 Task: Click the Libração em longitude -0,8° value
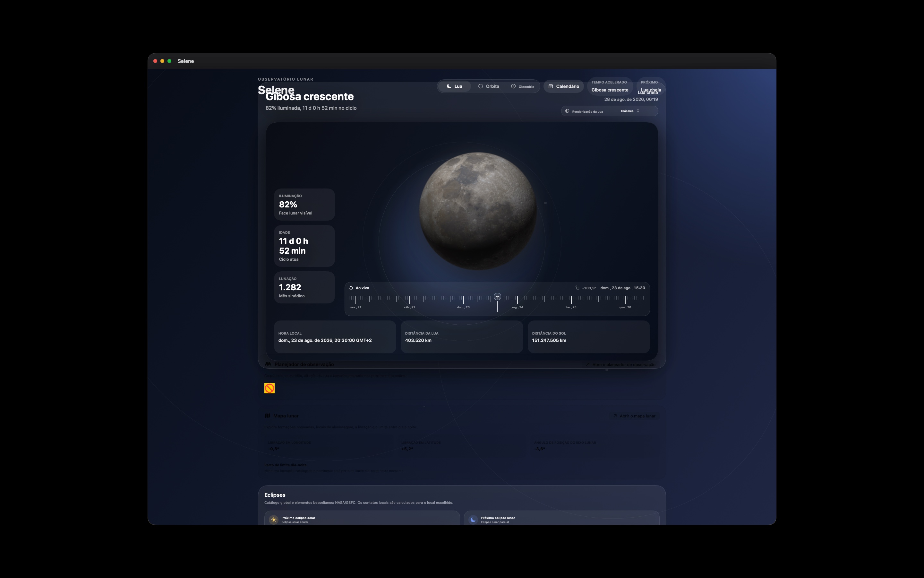pos(273,449)
